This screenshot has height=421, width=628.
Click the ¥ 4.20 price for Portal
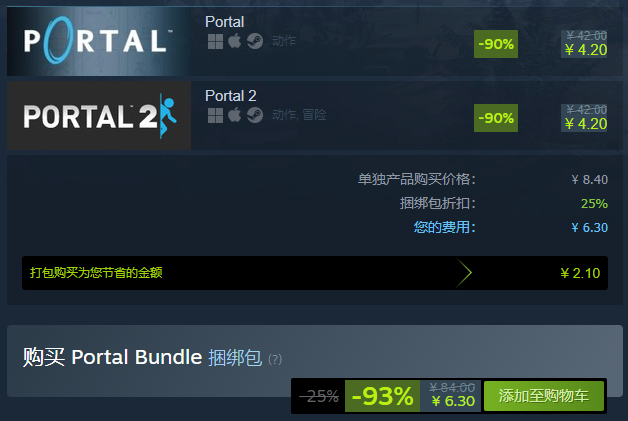click(x=586, y=50)
